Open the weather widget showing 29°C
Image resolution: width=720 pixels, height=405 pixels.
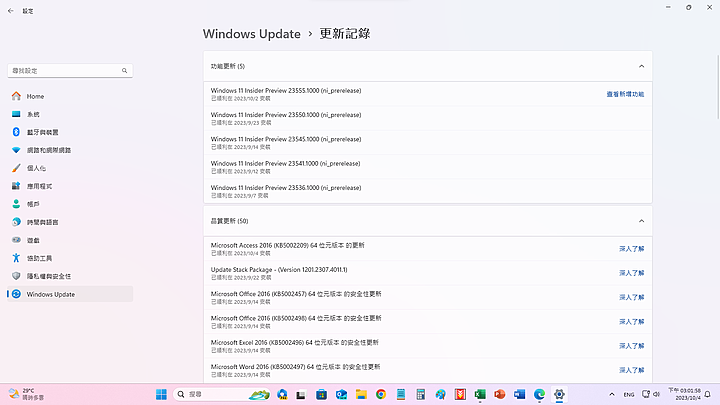pyautogui.click(x=28, y=394)
